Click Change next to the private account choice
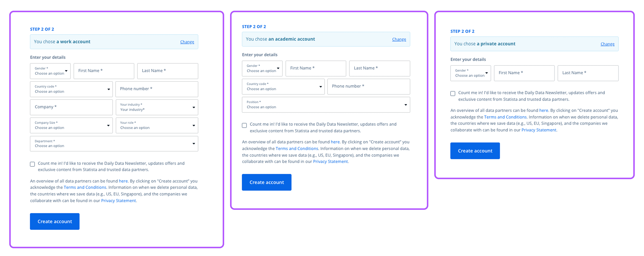The width and height of the screenshot is (644, 256). click(x=607, y=44)
